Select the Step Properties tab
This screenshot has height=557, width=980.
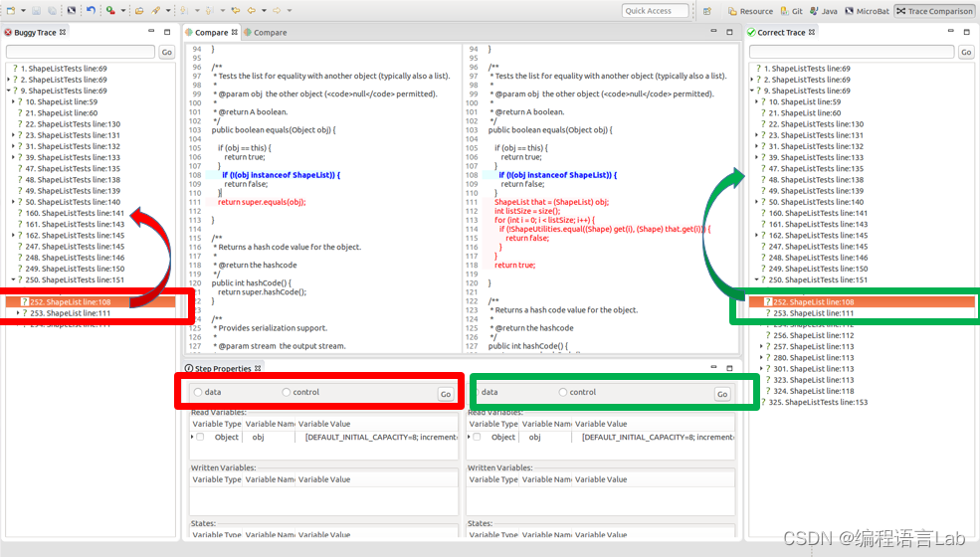click(x=223, y=368)
